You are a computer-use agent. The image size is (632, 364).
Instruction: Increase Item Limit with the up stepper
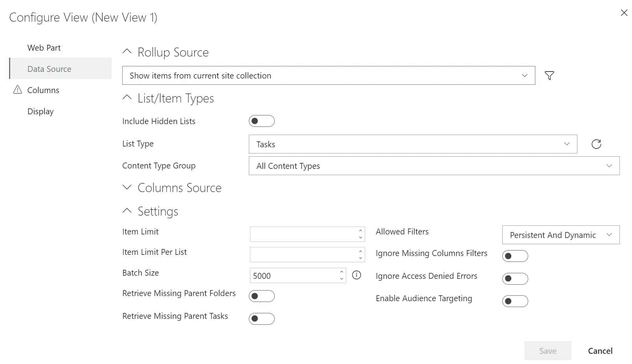point(360,232)
